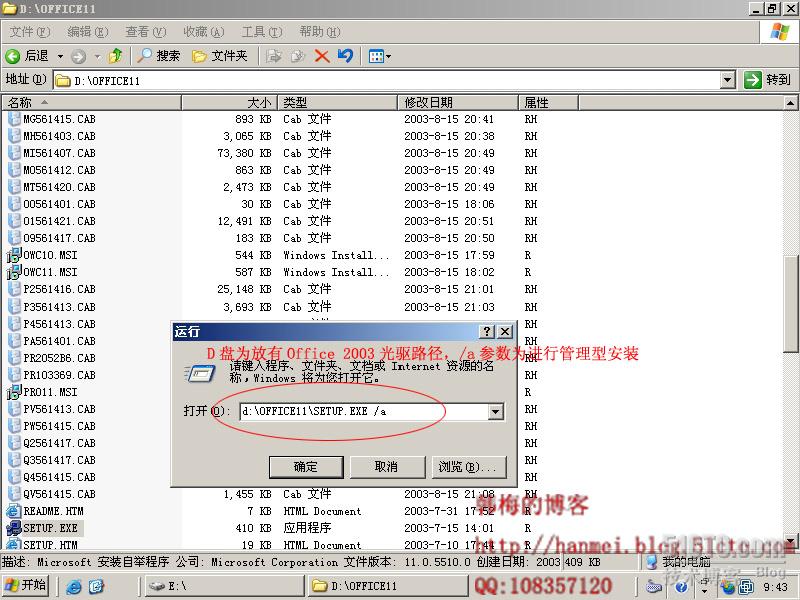Click the system tray clock 9:43
Viewport: 800px width, 600px height.
coord(776,587)
